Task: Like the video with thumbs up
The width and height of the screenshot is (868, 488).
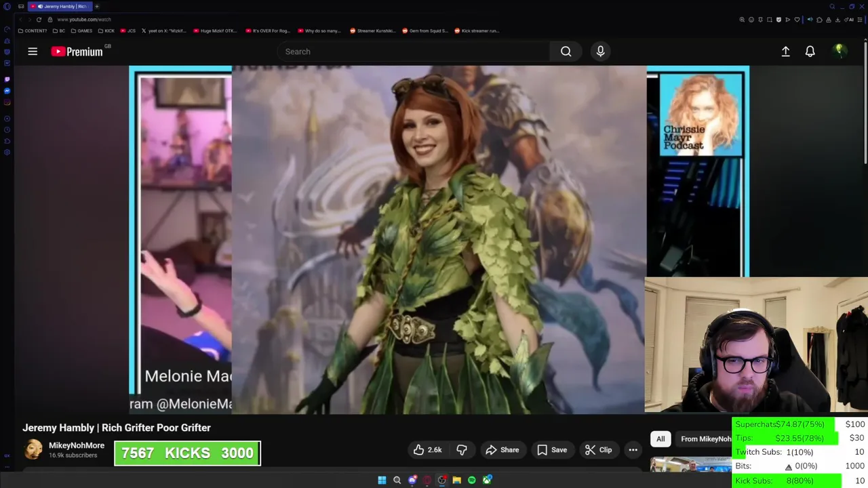Action: click(x=427, y=450)
